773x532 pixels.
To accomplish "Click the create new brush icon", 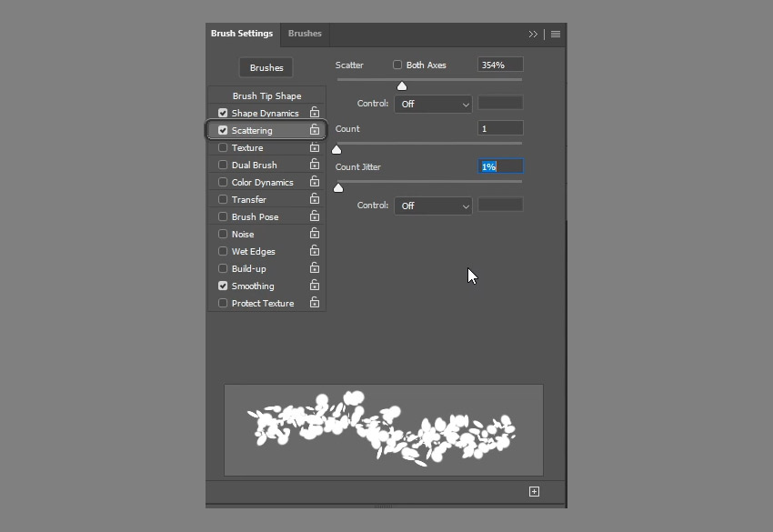I will point(534,490).
